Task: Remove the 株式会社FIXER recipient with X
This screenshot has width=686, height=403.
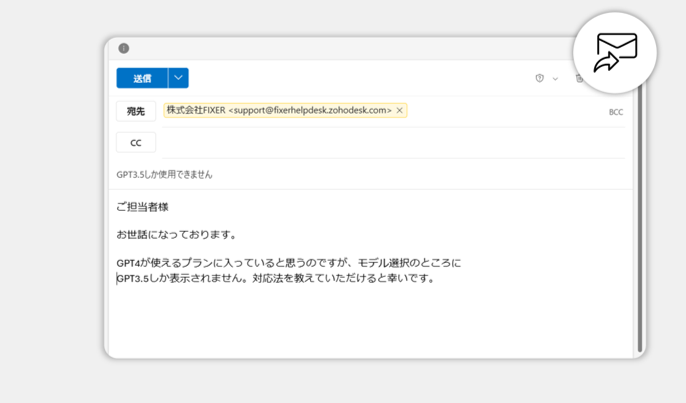Action: click(x=400, y=110)
